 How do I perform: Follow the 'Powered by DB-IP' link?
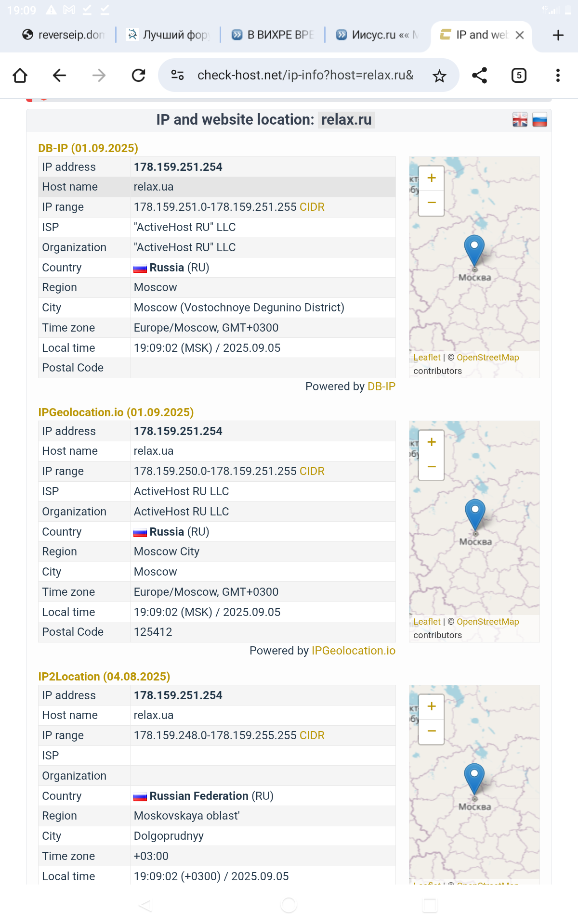click(x=381, y=386)
